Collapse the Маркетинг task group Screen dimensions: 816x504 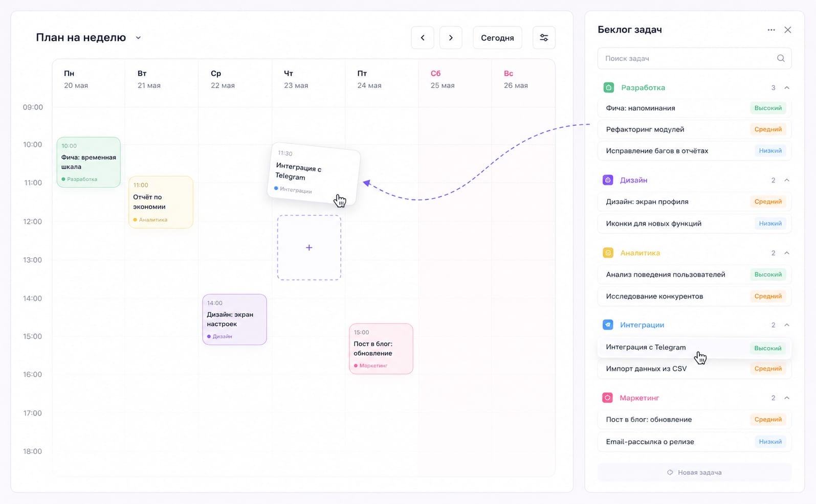(787, 398)
